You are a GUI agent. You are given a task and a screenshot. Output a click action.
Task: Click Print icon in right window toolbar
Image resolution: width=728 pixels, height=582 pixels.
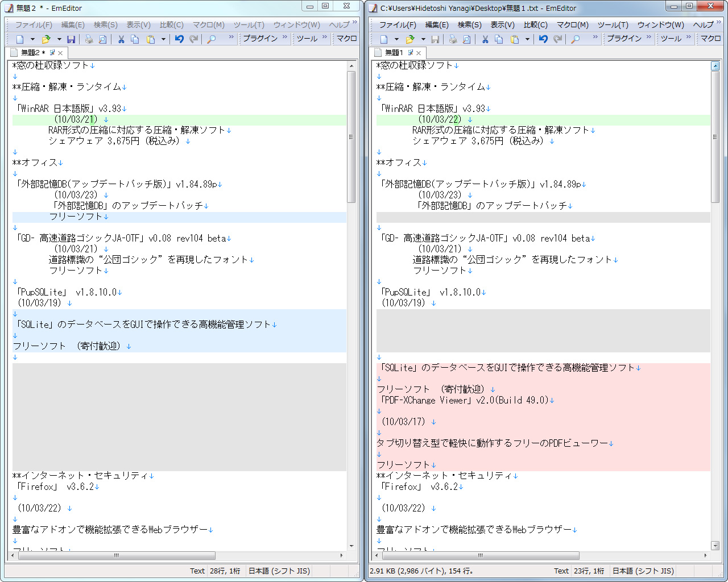coord(453,39)
